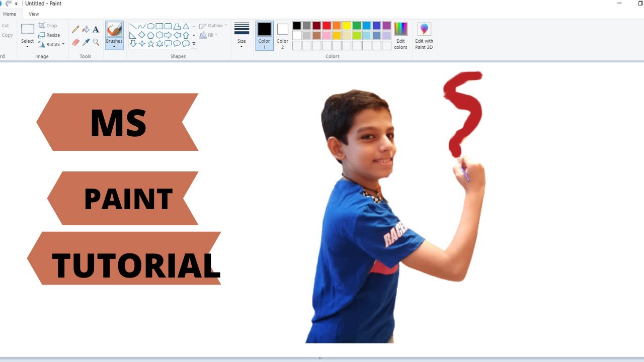
Task: Activate Color 2 background selector
Action: pos(283,36)
